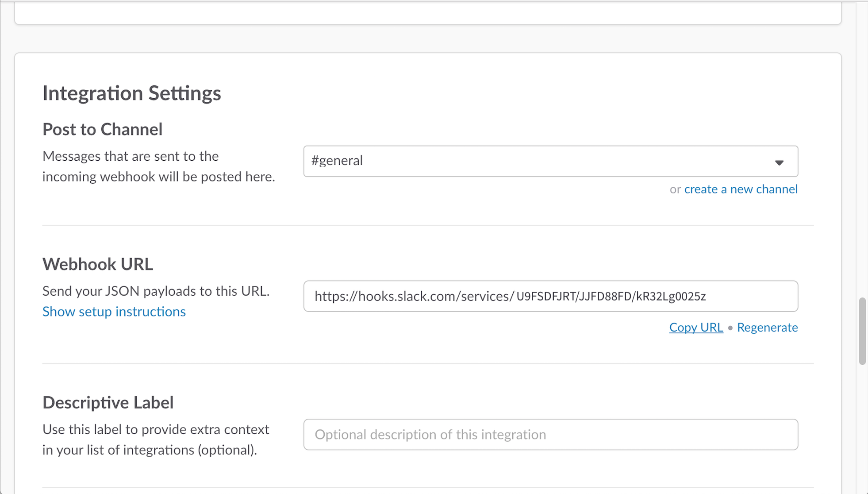
Task: Click the Webhook URL heading
Action: pyautogui.click(x=98, y=264)
